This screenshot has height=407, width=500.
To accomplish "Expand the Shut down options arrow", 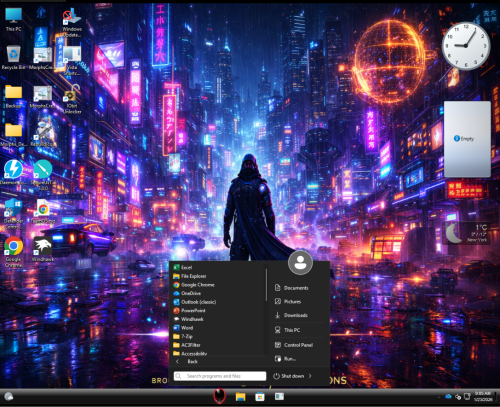I will coord(310,376).
